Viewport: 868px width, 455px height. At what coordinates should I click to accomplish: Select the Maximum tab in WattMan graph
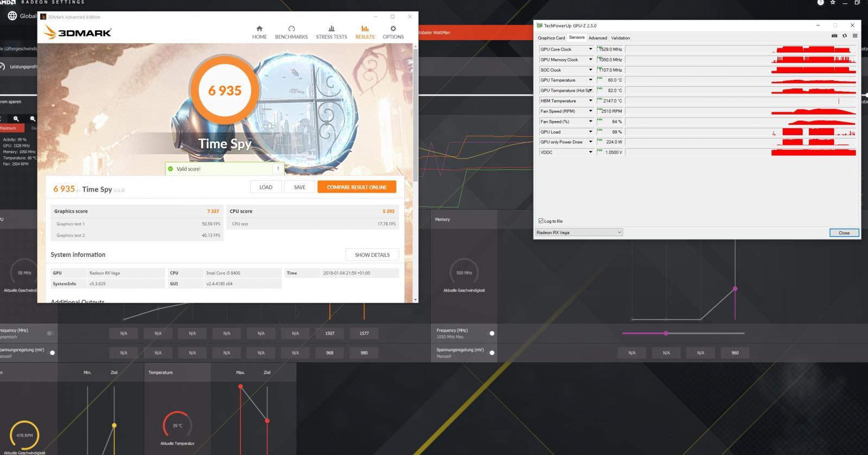(x=12, y=128)
